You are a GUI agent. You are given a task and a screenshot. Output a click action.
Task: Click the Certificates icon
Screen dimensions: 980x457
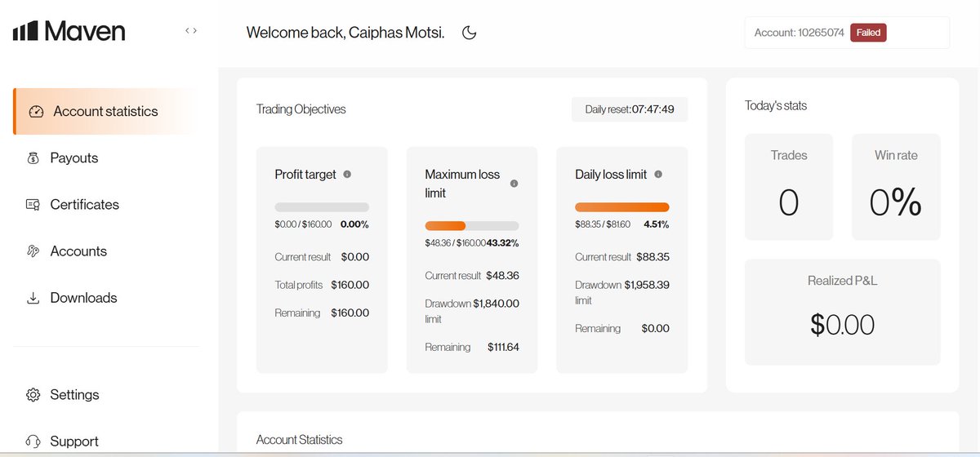tap(33, 205)
